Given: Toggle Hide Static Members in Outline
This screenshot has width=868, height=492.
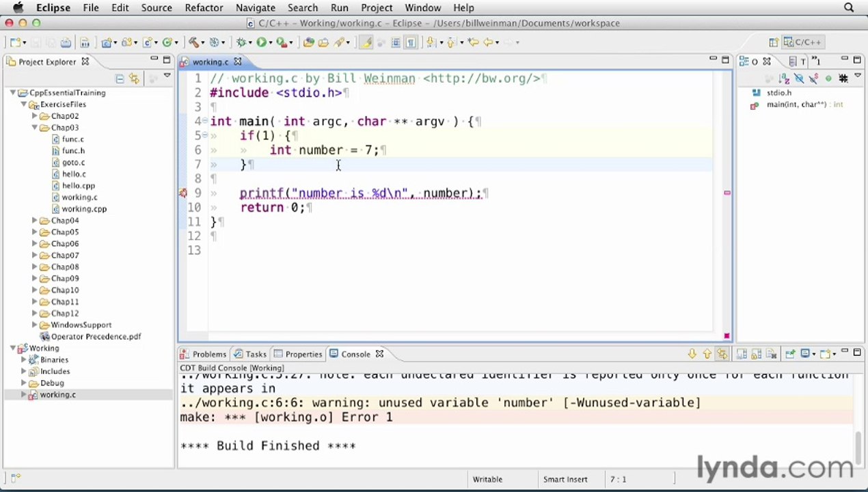Looking at the screenshot, I should point(814,79).
